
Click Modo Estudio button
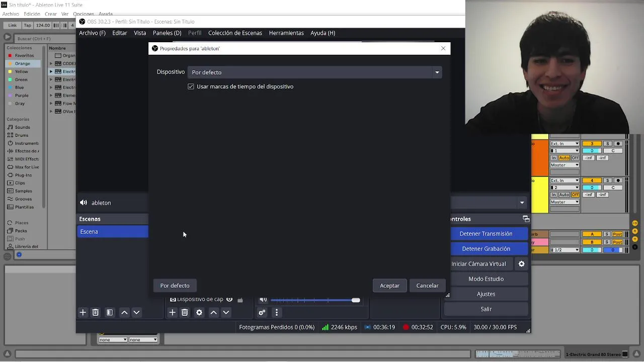pos(486,279)
